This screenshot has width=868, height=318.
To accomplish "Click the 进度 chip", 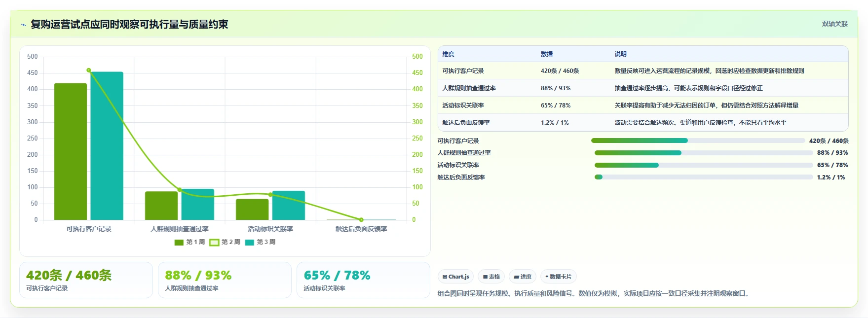I will coord(523,277).
